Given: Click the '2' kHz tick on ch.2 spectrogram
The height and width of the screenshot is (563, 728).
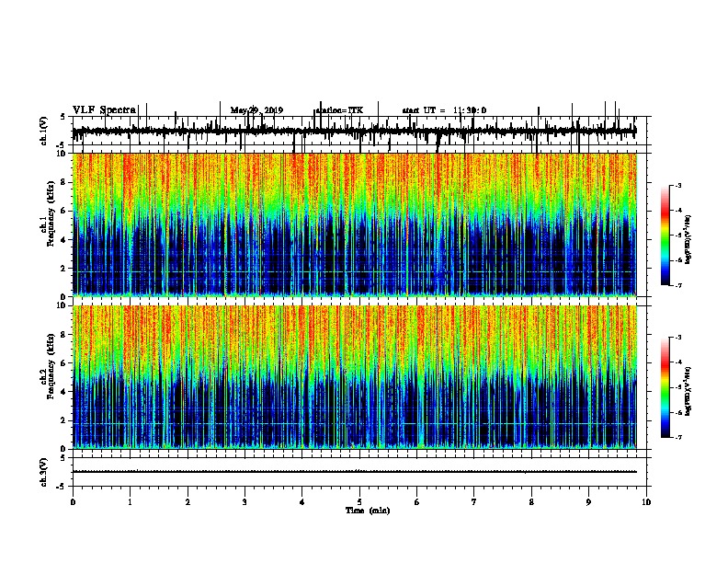Looking at the screenshot, I should (x=63, y=420).
